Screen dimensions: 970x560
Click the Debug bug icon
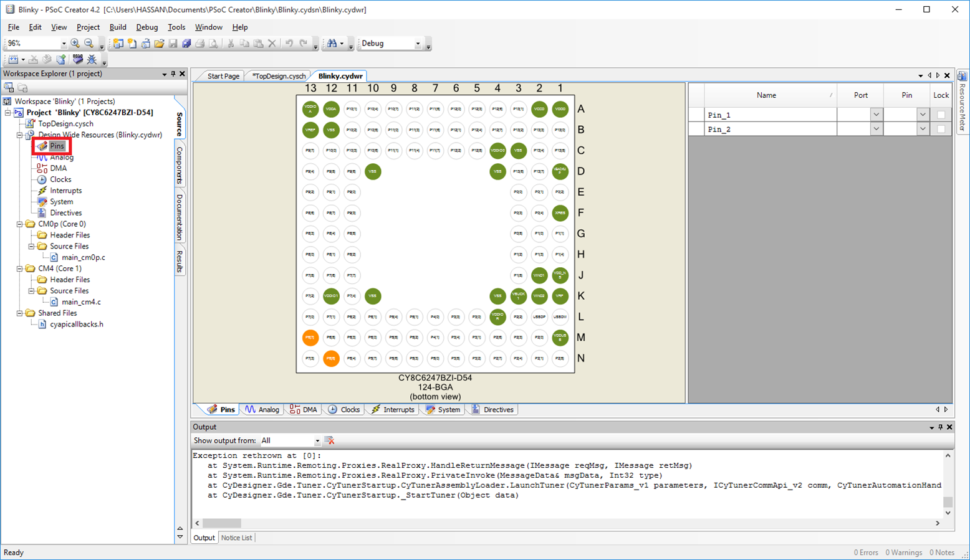tap(92, 60)
